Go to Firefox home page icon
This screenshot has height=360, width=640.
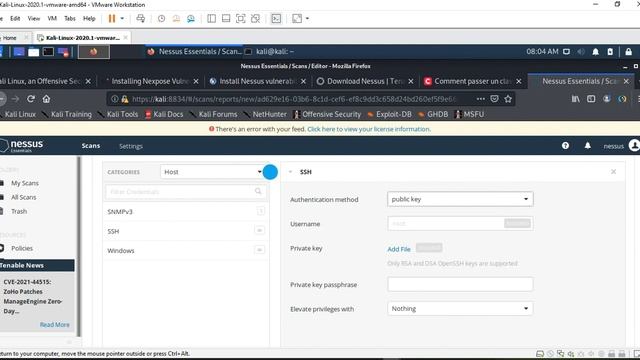[x=46, y=99]
